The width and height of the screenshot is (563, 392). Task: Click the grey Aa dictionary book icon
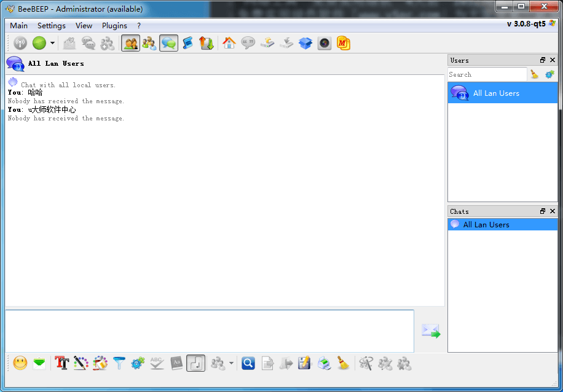(x=176, y=363)
